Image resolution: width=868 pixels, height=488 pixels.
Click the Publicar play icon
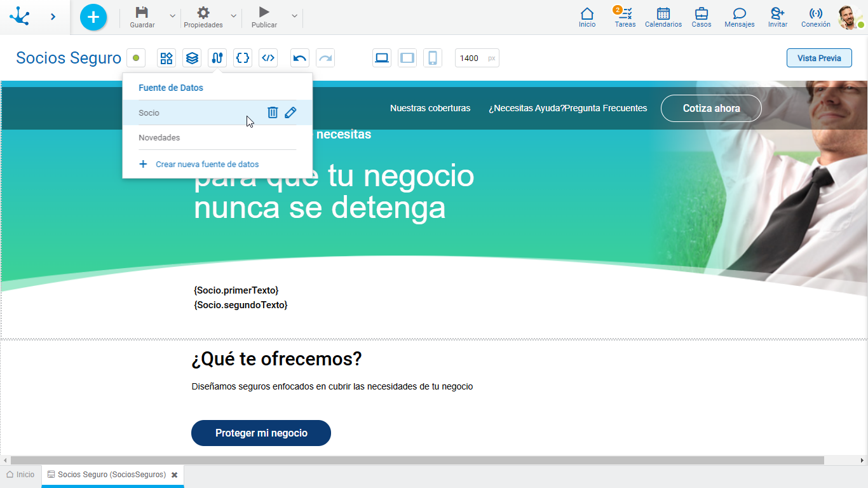pos(264,12)
